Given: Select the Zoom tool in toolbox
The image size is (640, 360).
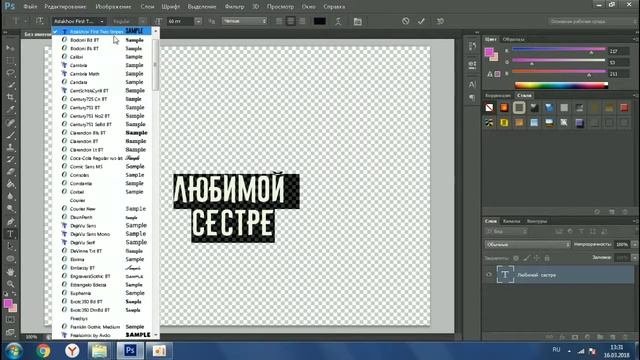Looking at the screenshot, I should (x=11, y=284).
